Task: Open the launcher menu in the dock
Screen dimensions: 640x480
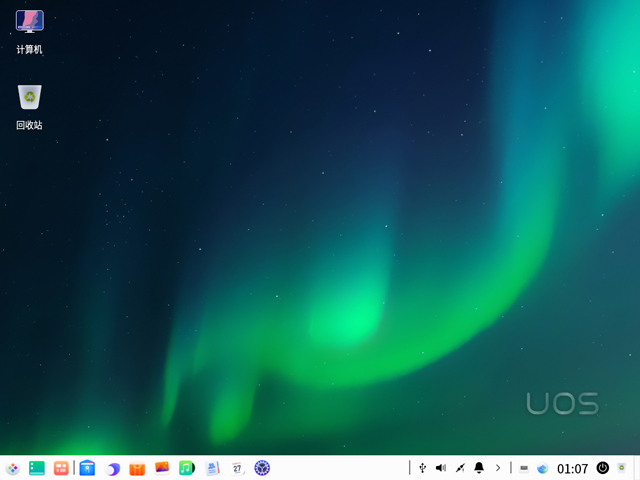Action: [x=12, y=468]
